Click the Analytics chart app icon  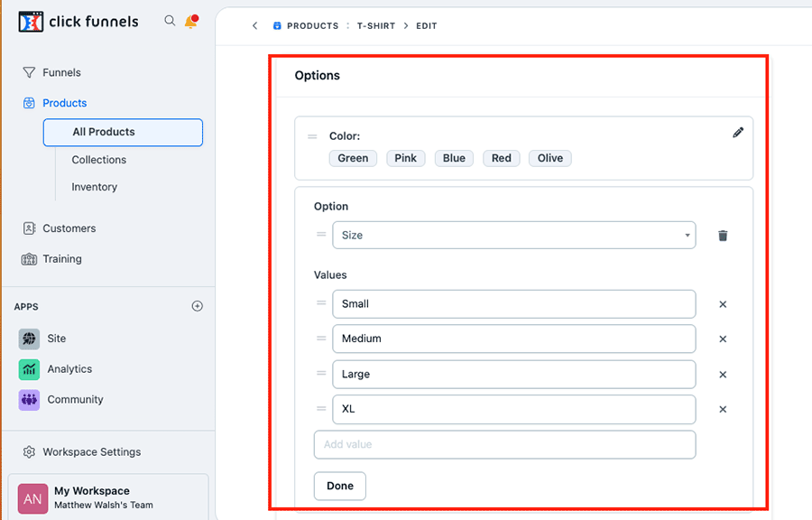[29, 369]
